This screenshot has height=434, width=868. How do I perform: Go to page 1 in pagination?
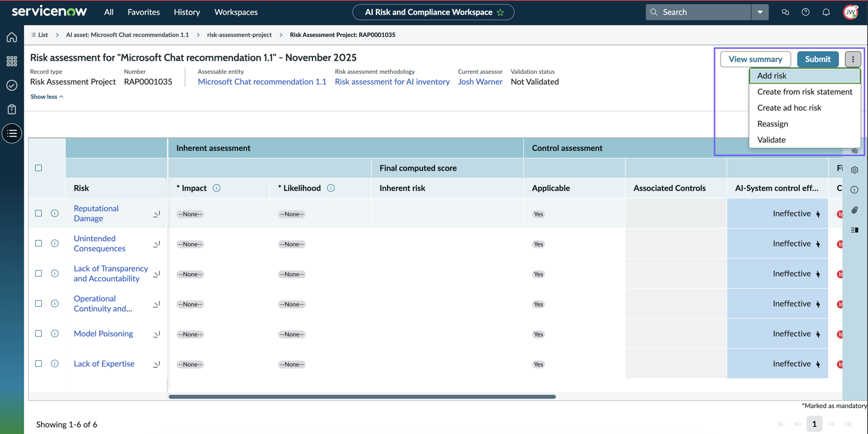(x=814, y=424)
